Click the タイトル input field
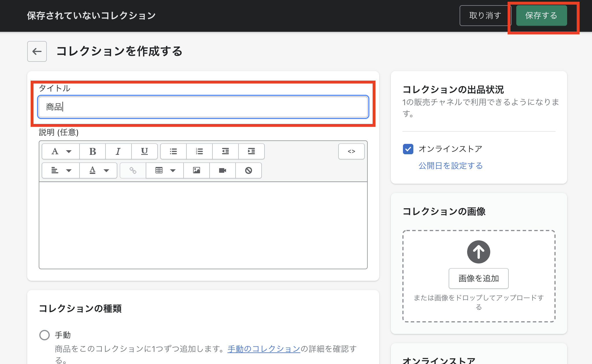The image size is (592, 364). coord(203,107)
